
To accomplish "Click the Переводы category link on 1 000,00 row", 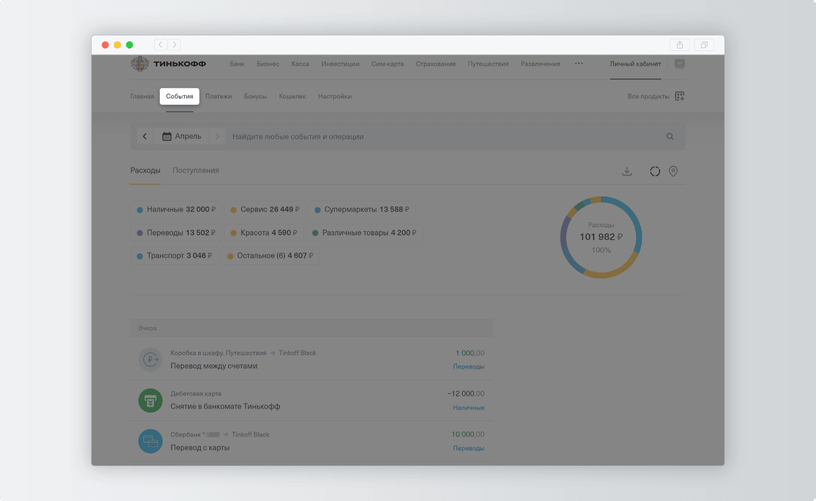I will tap(468, 367).
